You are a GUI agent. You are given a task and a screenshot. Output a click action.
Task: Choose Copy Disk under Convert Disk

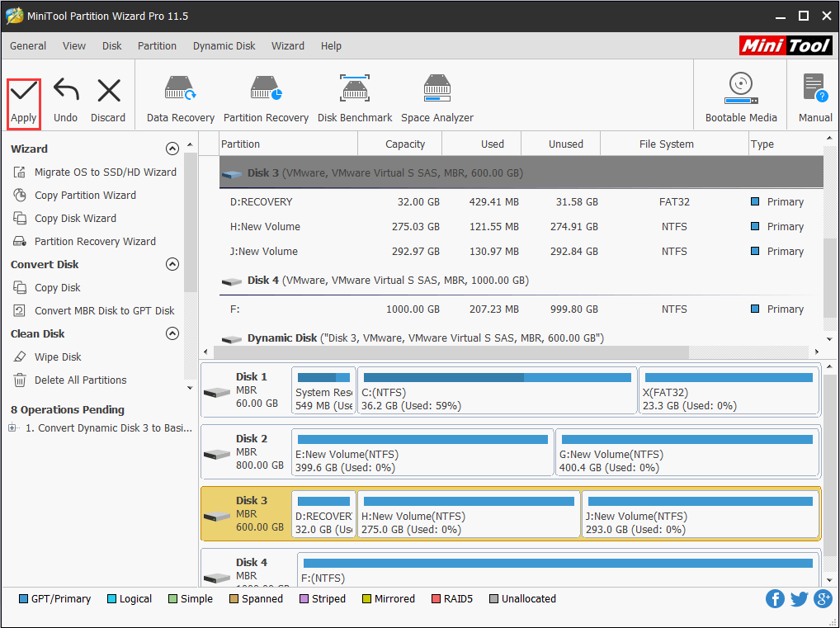pos(47,288)
